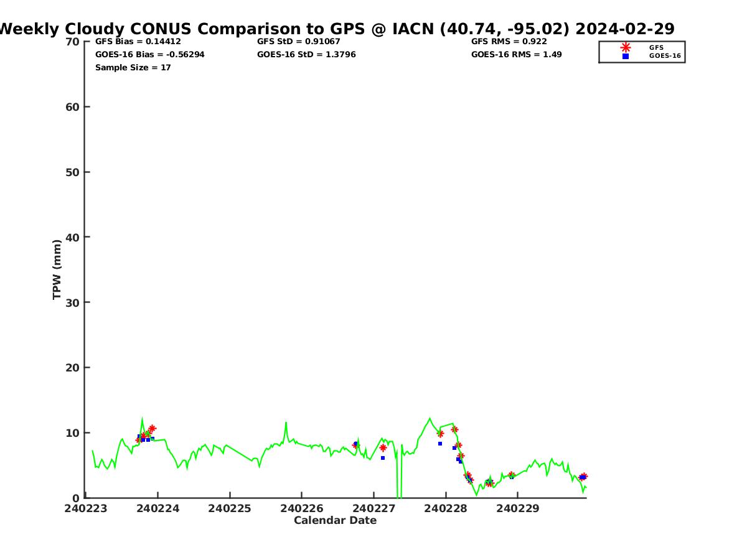Click the TPW (mm) y-axis label
Image resolution: width=747 pixels, height=560 pixels.
pyautogui.click(x=57, y=269)
